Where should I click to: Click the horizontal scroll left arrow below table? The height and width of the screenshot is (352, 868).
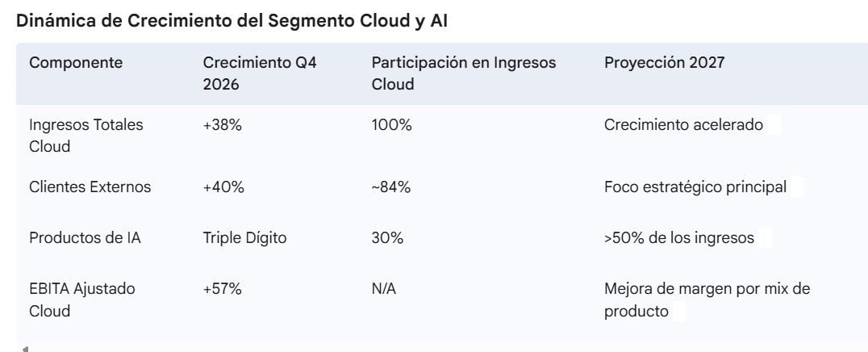[24, 349]
